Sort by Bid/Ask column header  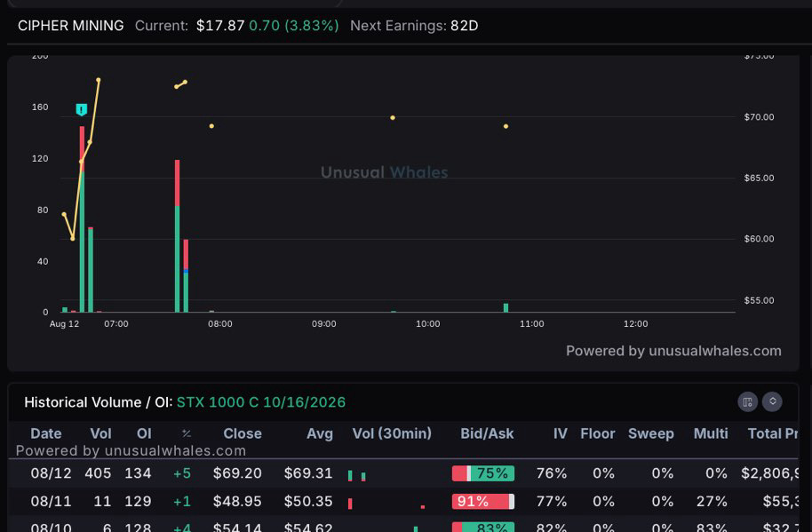(x=487, y=433)
